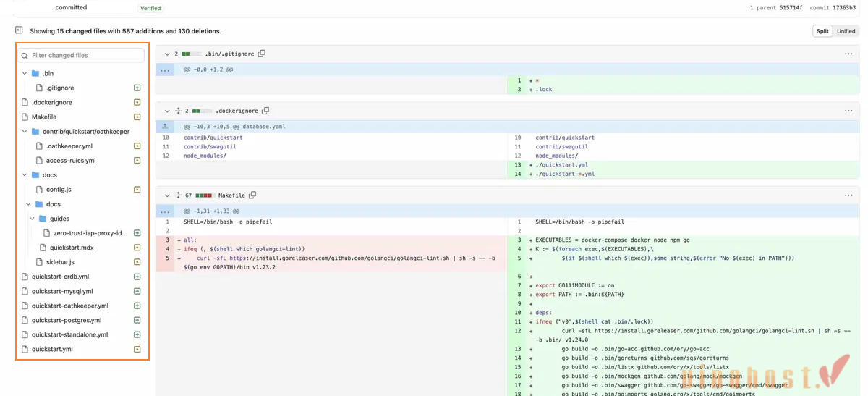Copy the .bin/.gitignore file path

pyautogui.click(x=262, y=54)
